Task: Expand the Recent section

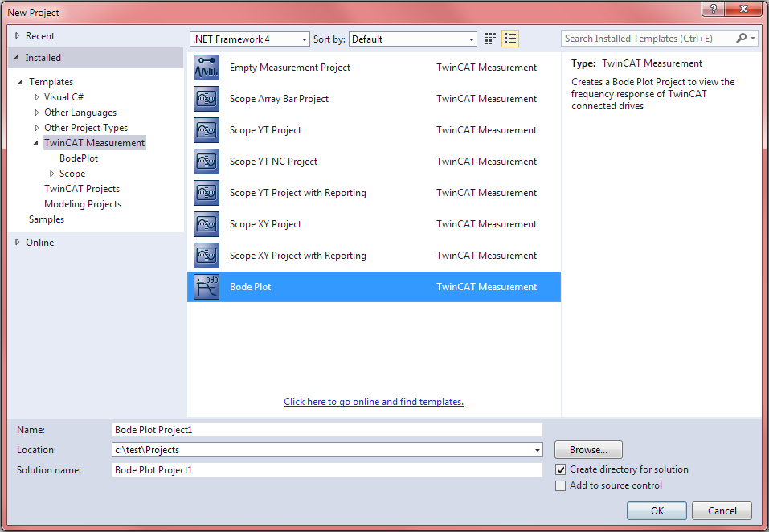Action: click(18, 36)
